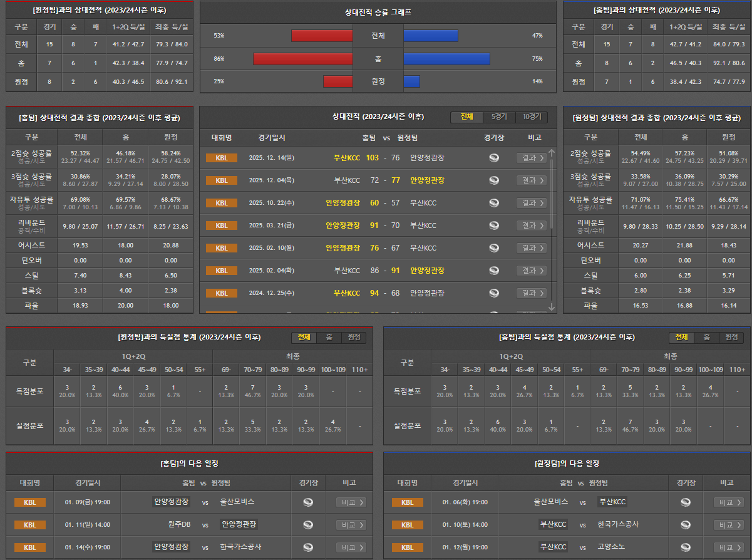Click 부산KCC team name in 2025. 12. 14 row

pos(347,158)
